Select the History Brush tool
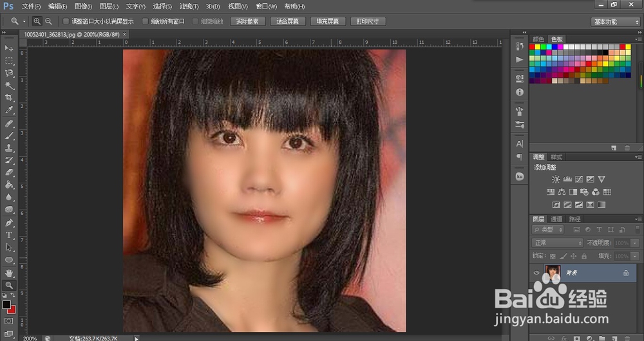Image resolution: width=644 pixels, height=341 pixels. pos(8,160)
